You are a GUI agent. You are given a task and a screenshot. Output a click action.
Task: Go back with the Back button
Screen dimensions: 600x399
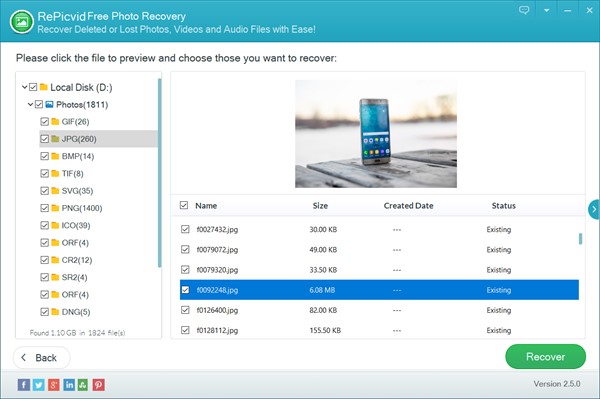tap(42, 358)
